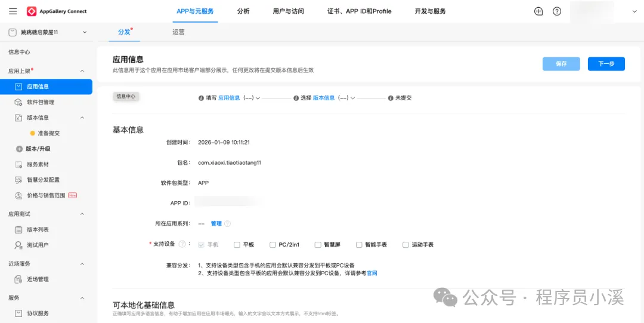Click the 价格与销售范围 sidebar icon

tap(18, 195)
